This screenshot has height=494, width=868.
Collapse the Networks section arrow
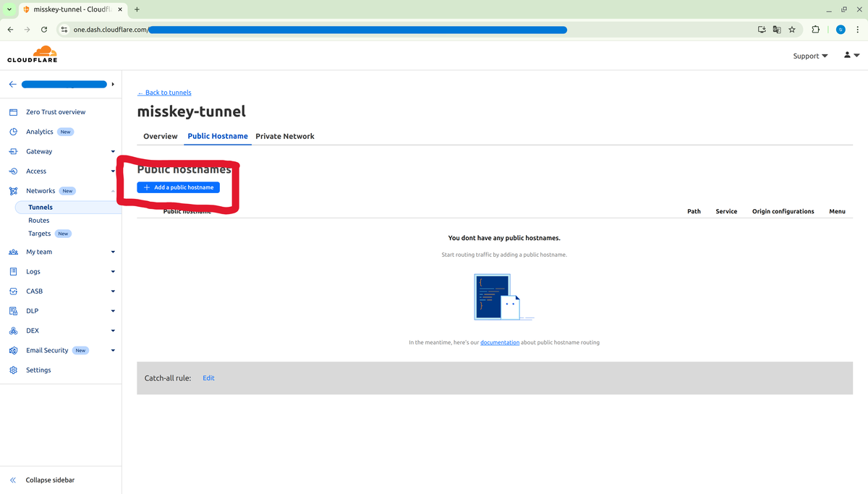(113, 191)
